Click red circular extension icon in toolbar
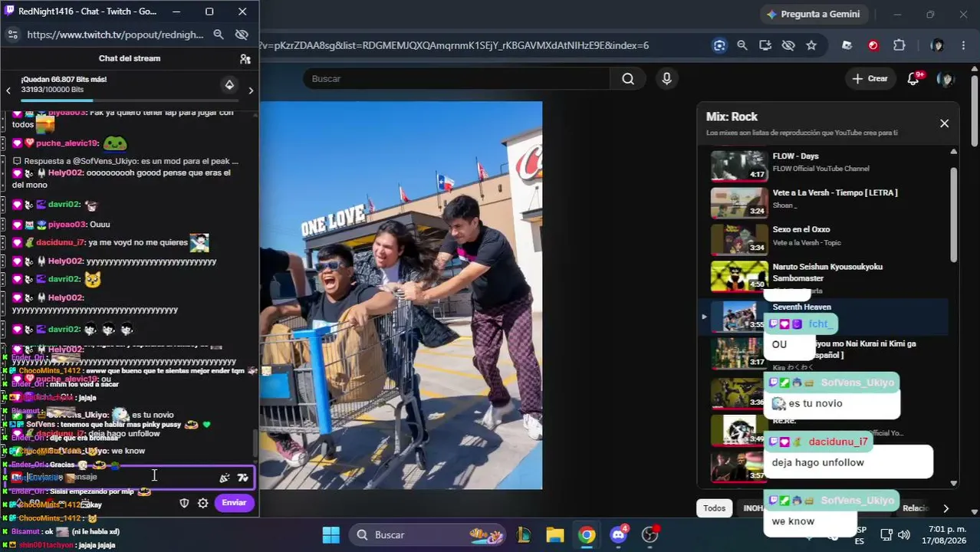Viewport: 980px width, 552px height. (873, 45)
